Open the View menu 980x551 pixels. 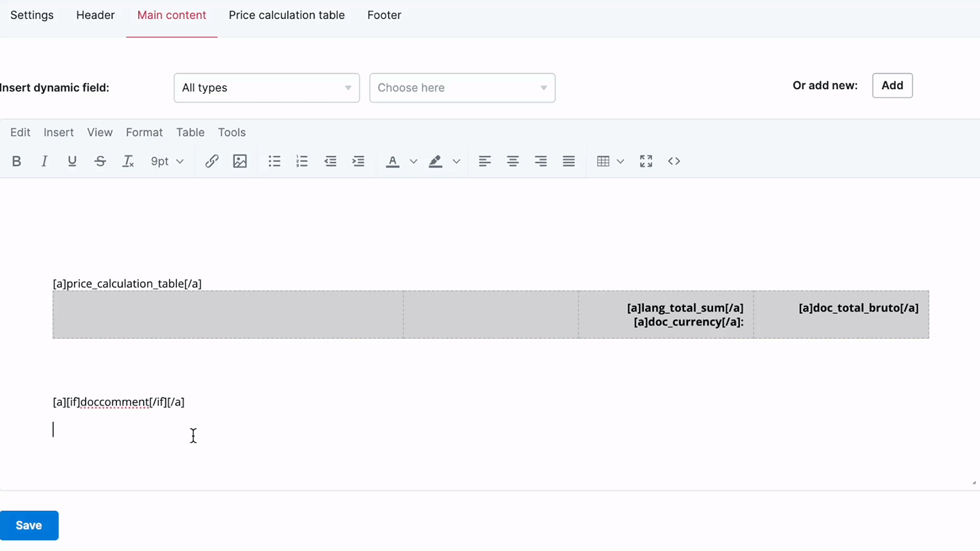tap(100, 133)
